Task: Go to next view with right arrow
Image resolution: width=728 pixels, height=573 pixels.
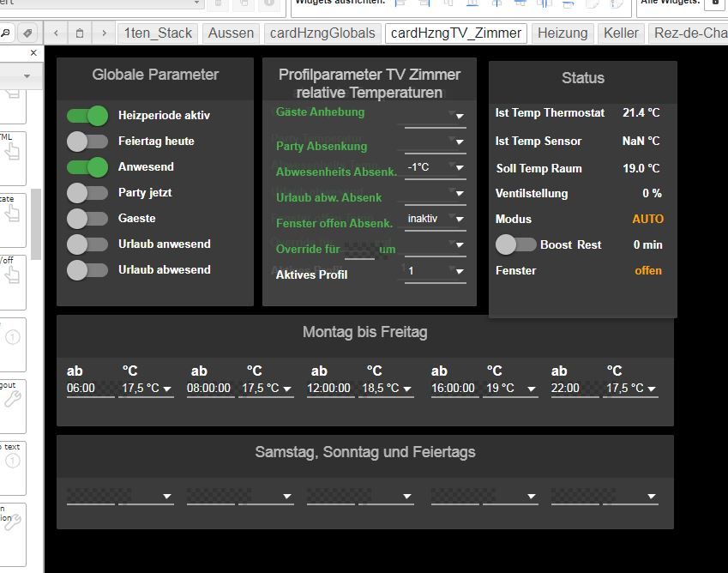Action: tap(104, 33)
